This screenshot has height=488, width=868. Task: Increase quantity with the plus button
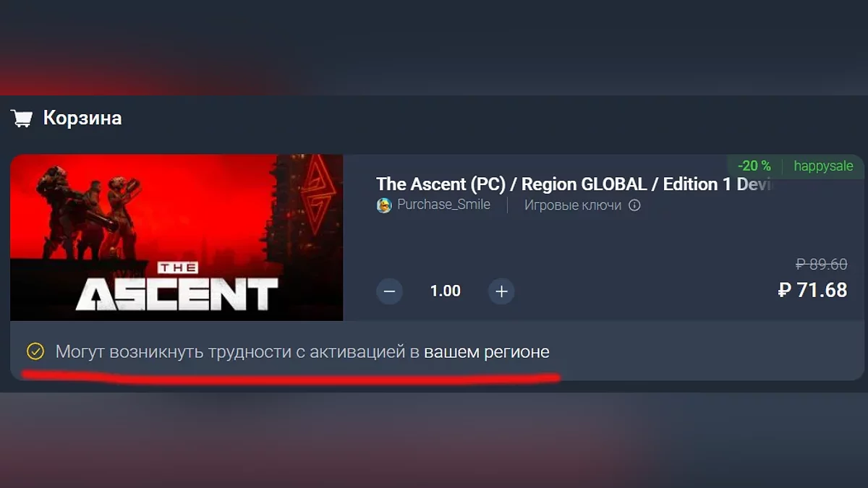click(x=501, y=291)
